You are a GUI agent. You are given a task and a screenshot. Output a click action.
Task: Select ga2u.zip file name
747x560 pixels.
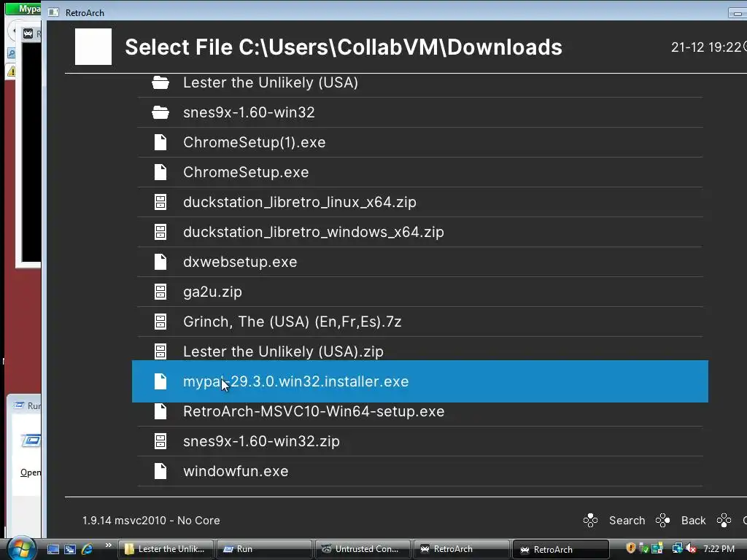[212, 292]
